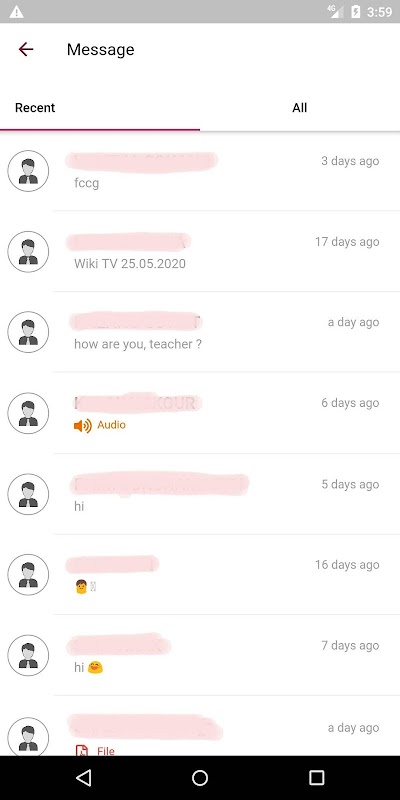Tap the Android Home navigation button

200,778
